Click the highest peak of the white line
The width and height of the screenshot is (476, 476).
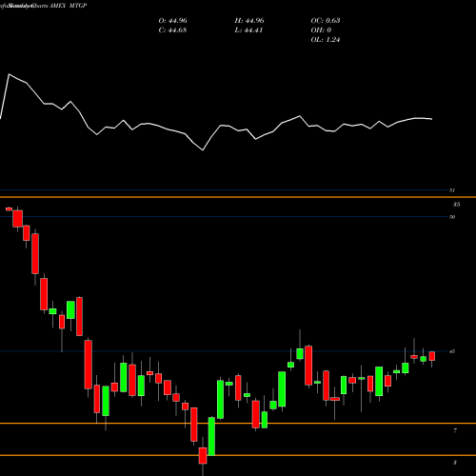pyautogui.click(x=9, y=74)
